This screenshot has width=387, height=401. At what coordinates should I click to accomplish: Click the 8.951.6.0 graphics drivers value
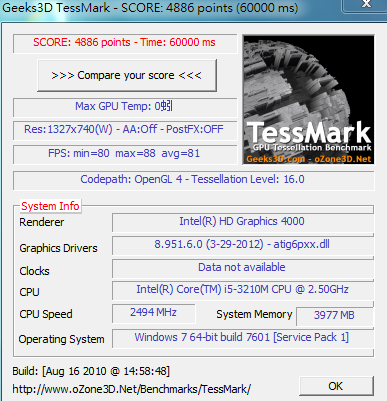242,245
